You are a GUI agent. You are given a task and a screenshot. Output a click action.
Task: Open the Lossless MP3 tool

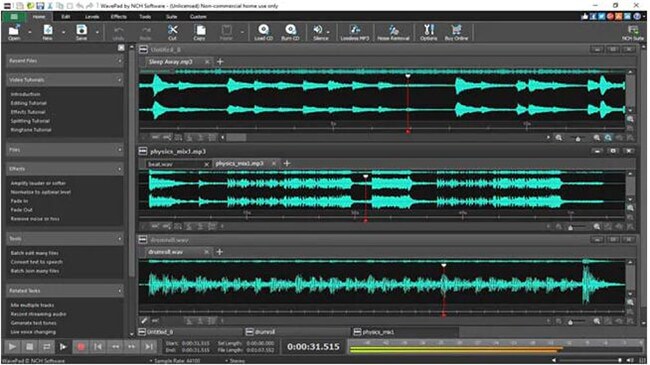pyautogui.click(x=354, y=32)
